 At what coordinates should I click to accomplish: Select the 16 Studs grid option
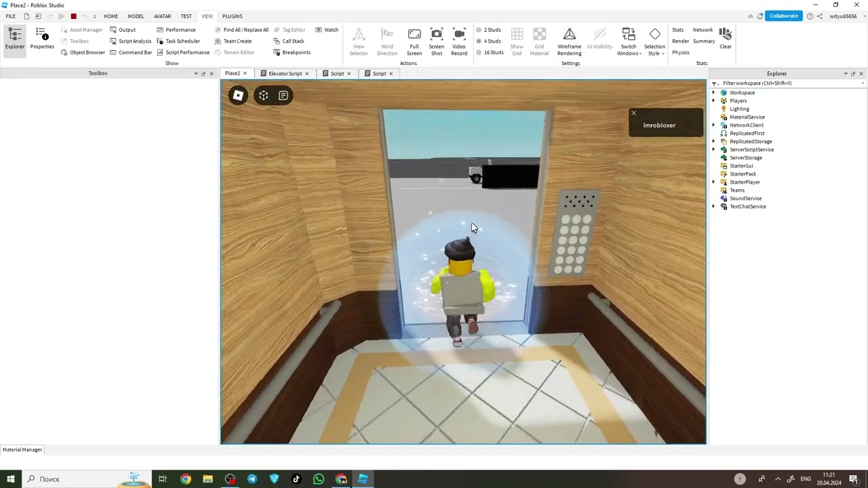(x=490, y=52)
